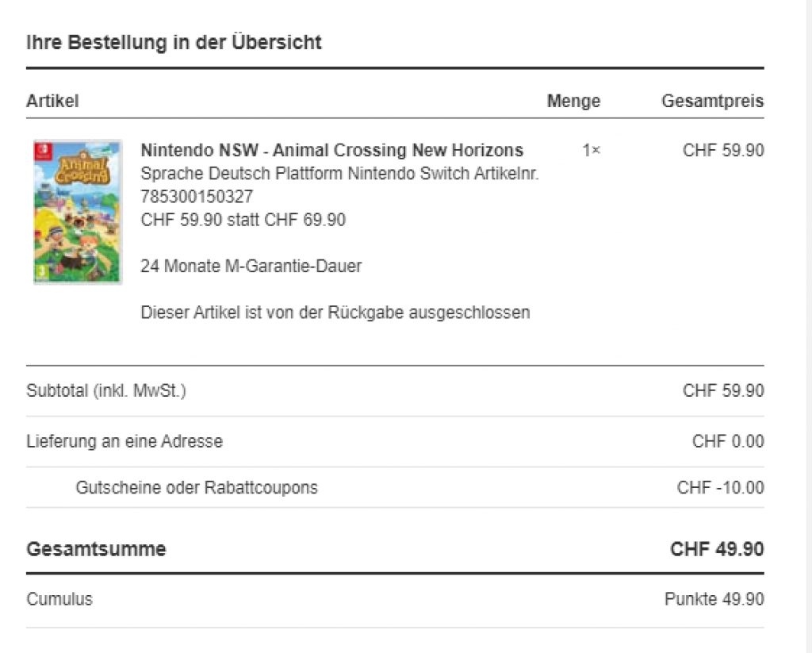Open the Nintendo NSW Animal Crossing product title
The image size is (812, 653).
331,150
